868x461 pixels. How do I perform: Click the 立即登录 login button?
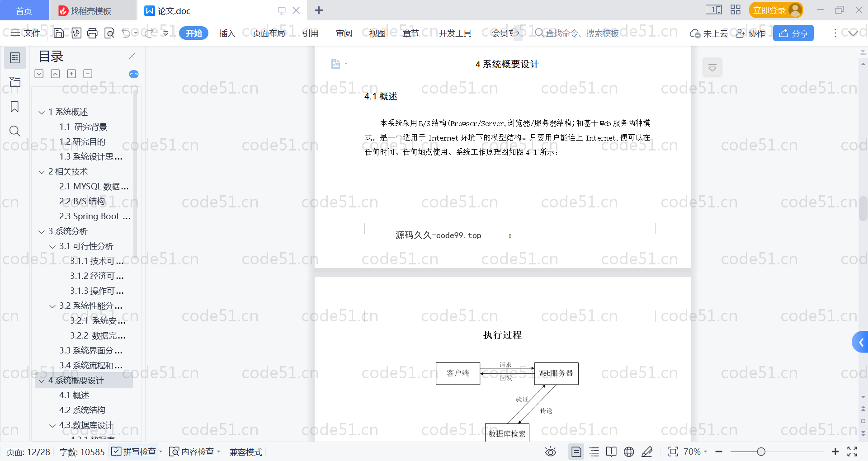(x=776, y=10)
